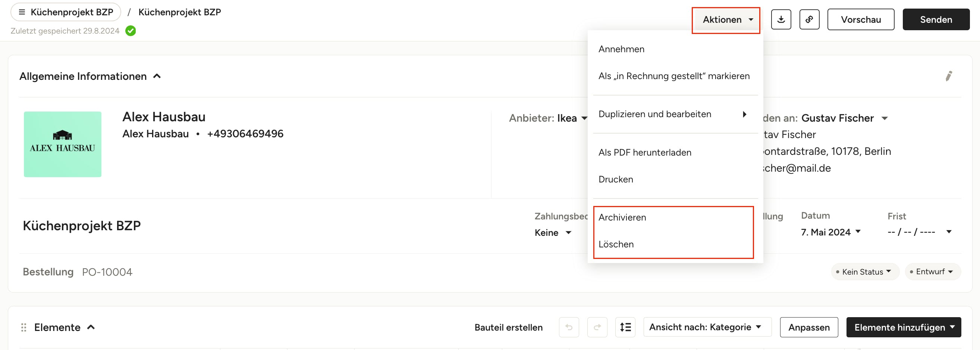The width and height of the screenshot is (980, 350).
Task: Click the Anpassen button
Action: [809, 327]
